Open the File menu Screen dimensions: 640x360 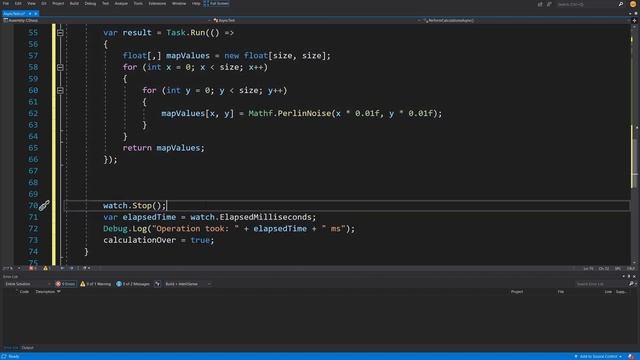click(6, 4)
